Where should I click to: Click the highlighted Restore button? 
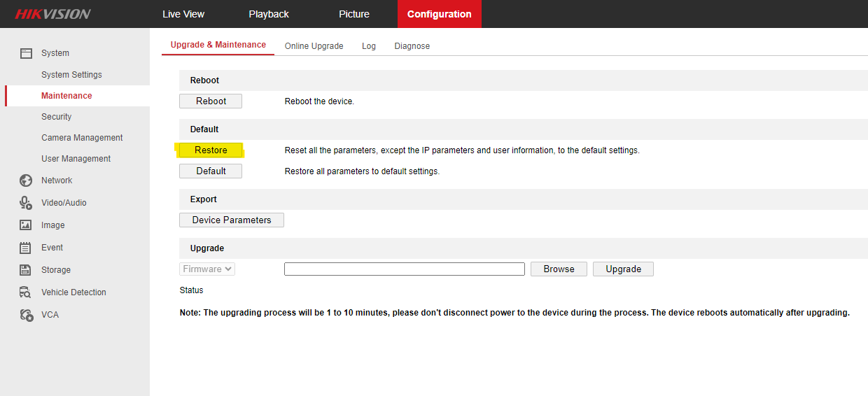coord(211,150)
